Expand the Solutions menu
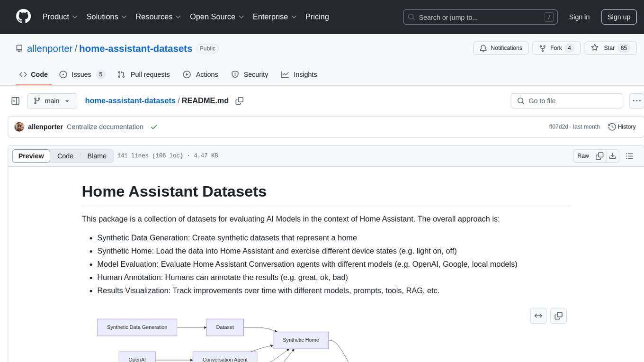This screenshot has height=362, width=644. pyautogui.click(x=107, y=17)
